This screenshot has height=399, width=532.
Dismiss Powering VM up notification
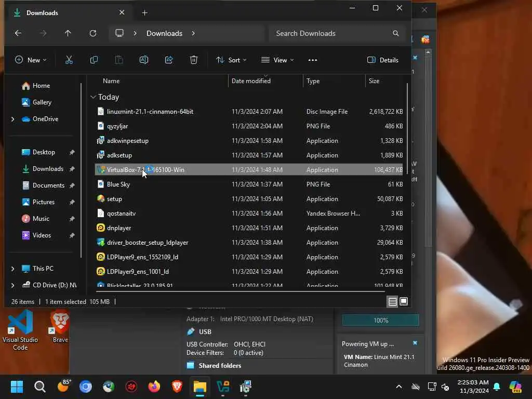pyautogui.click(x=415, y=343)
